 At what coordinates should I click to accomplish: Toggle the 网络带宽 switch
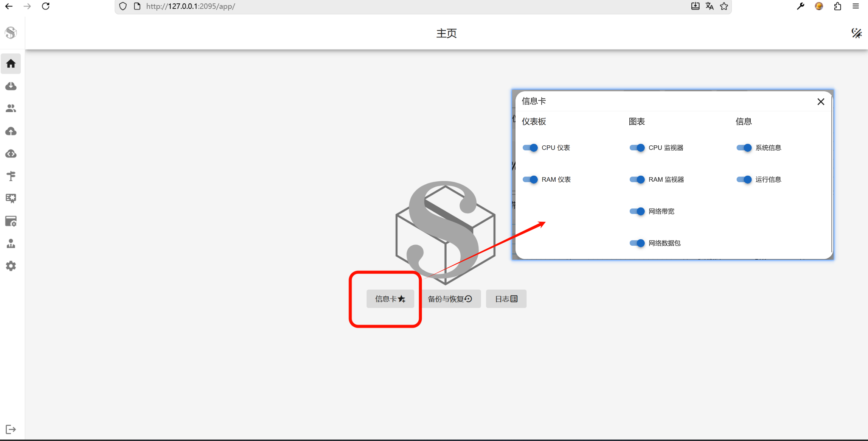pyautogui.click(x=637, y=211)
